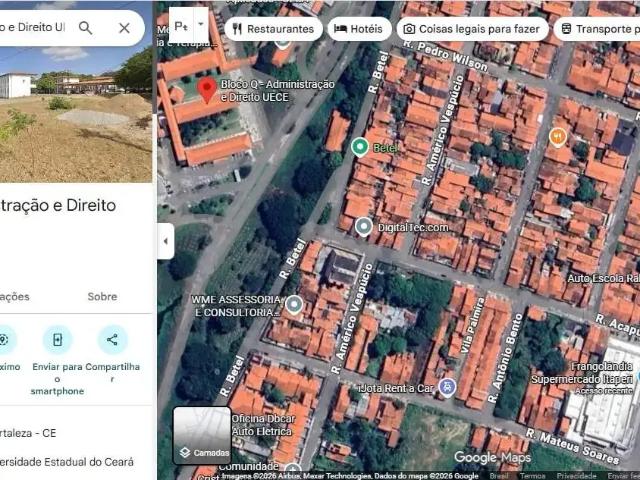Filter map by Hotéis

359,29
